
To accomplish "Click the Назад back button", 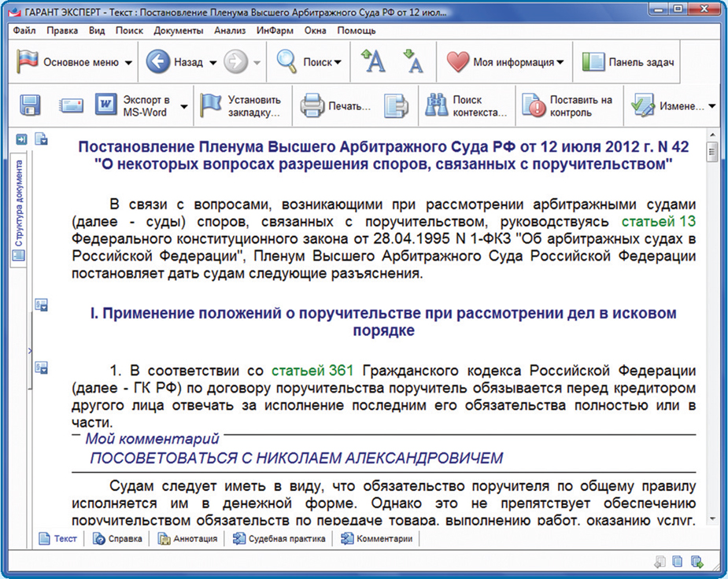I will pos(175,62).
